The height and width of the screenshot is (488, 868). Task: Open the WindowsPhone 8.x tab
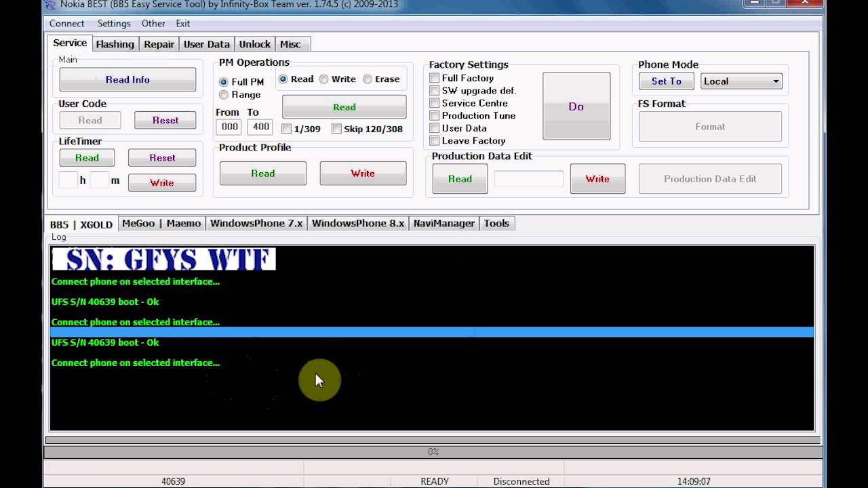358,224
